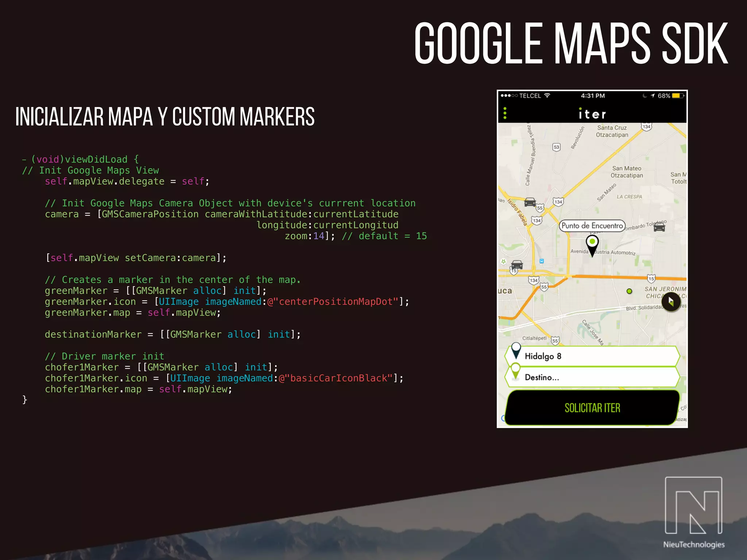This screenshot has width=747, height=560.
Task: Click the '// Driver marker init' comment
Action: coord(104,356)
